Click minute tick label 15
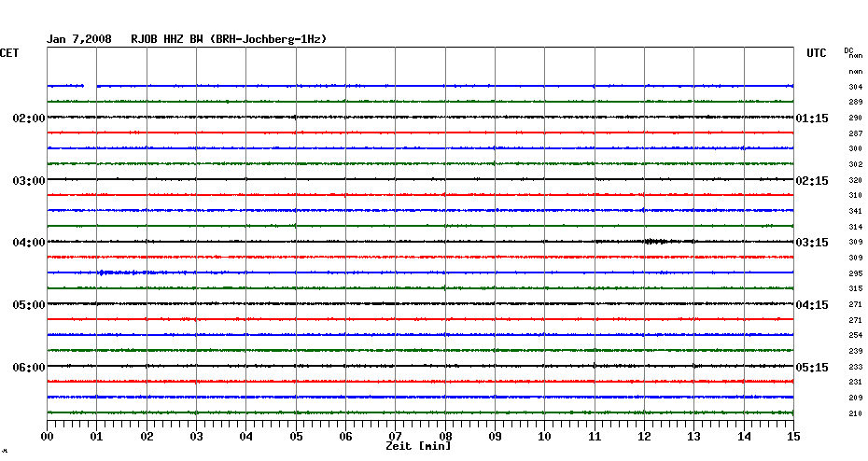 point(793,437)
